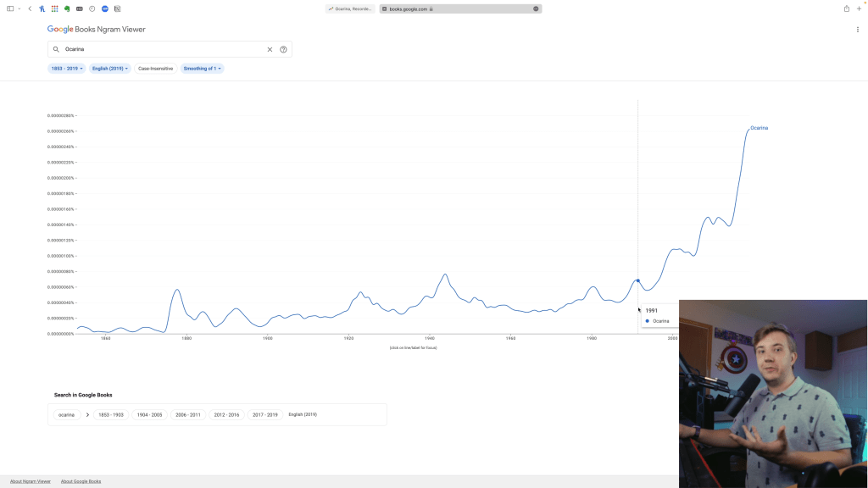
Task: Go back to the previous page
Action: [x=30, y=8]
